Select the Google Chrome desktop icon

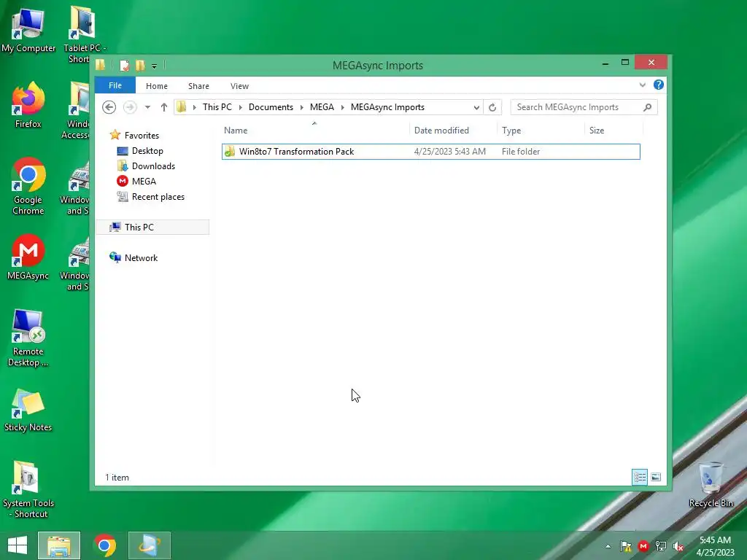[28, 186]
